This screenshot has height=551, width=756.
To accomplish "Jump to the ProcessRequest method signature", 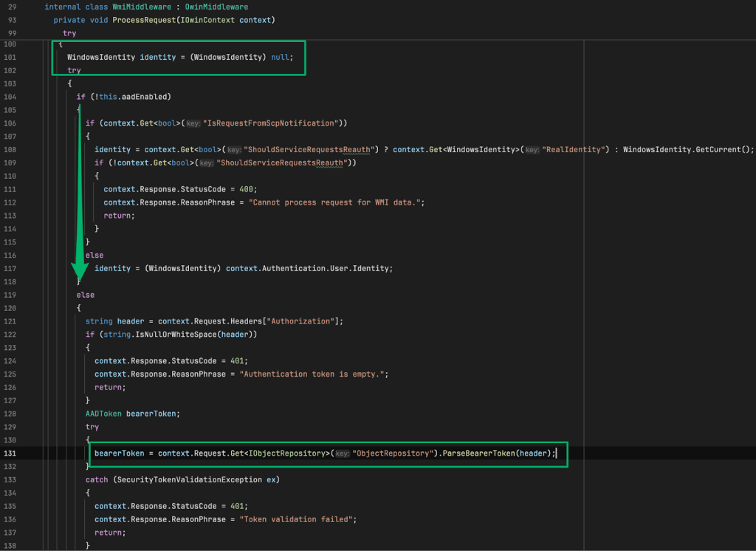I will [143, 20].
